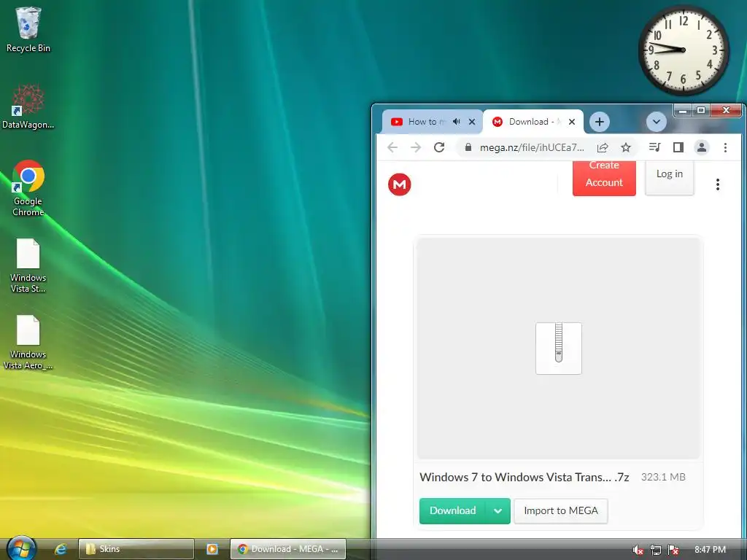747x560 pixels.
Task: Click the Action Center flag tray icon
Action: point(673,550)
